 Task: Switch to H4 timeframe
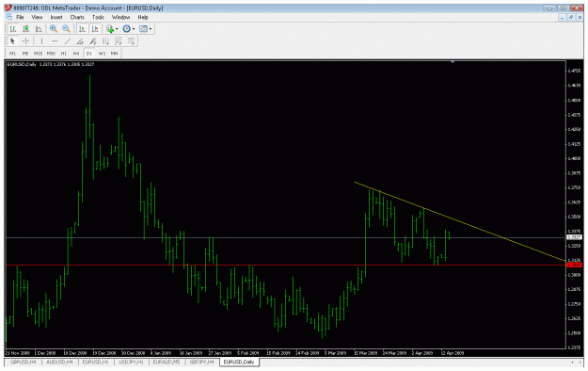click(76, 54)
